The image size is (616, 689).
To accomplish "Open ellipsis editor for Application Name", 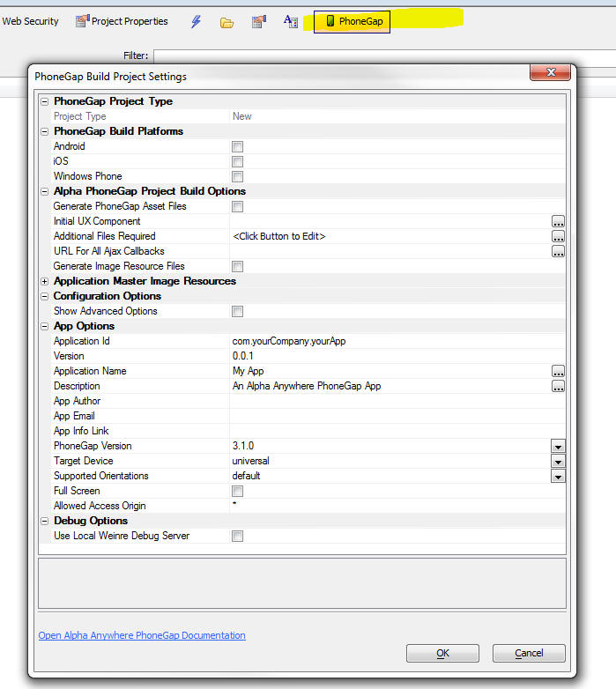I will (x=558, y=371).
